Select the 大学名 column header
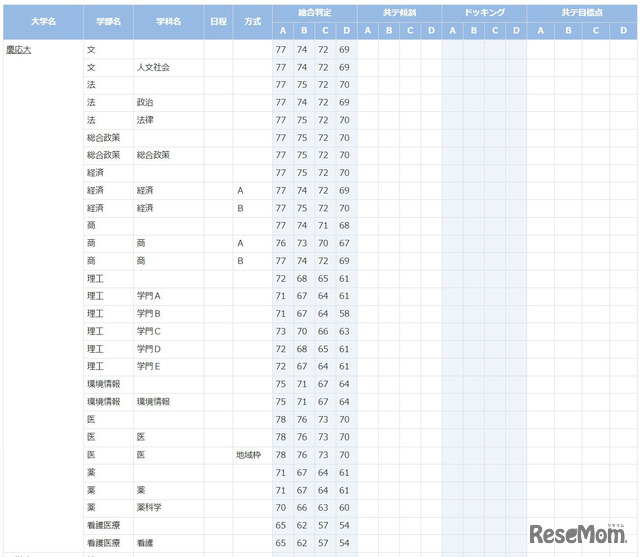 tap(42, 21)
